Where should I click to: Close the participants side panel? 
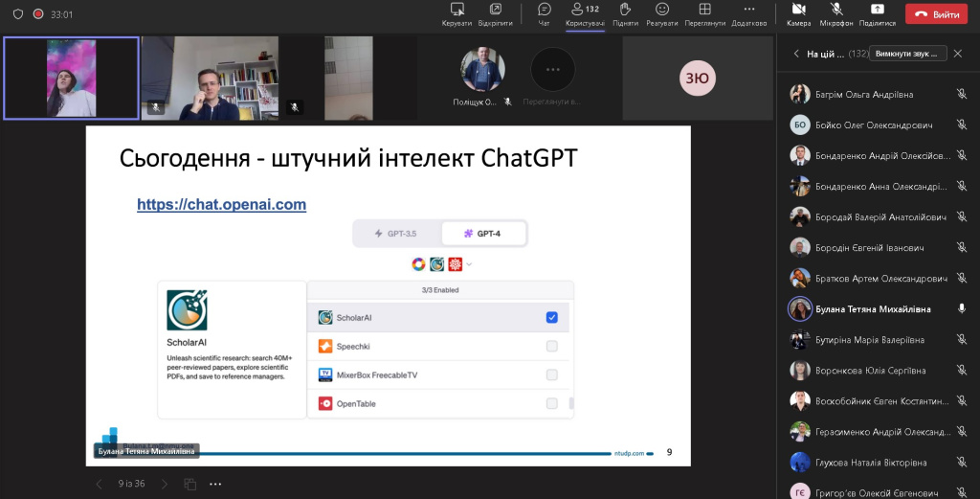957,54
